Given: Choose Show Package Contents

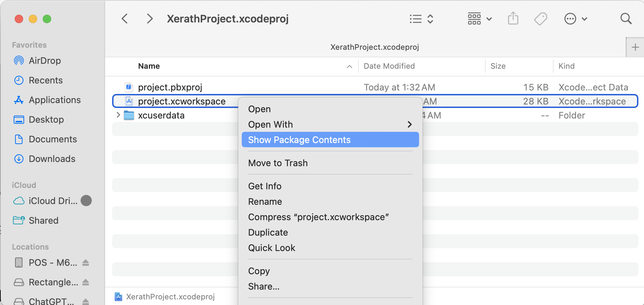Looking at the screenshot, I should (299, 140).
